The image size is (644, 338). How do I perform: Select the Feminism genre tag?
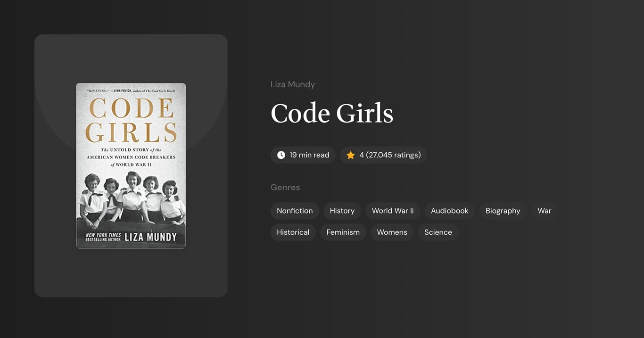click(x=343, y=232)
